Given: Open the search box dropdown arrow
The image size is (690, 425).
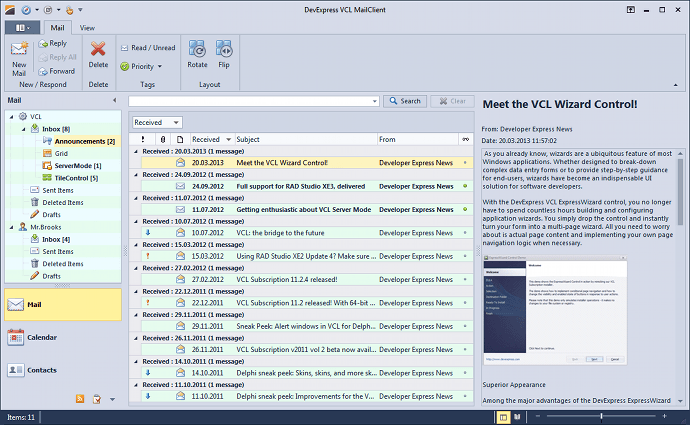Looking at the screenshot, I should point(374,101).
